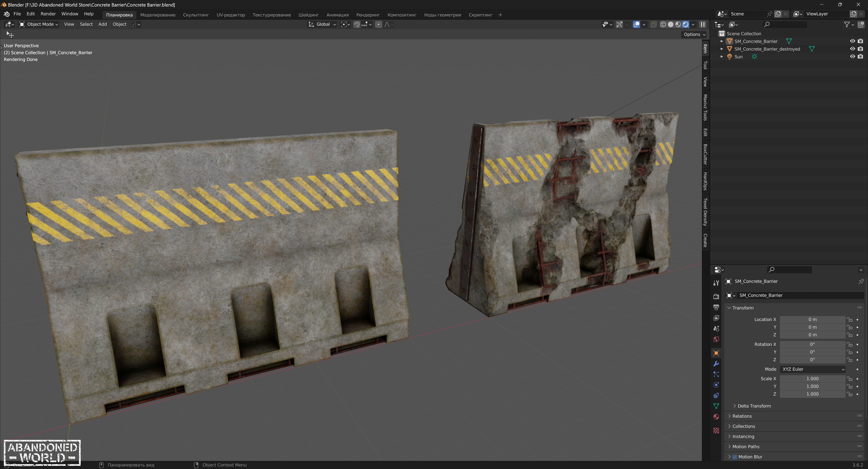Open the Physics properties tab
The width and height of the screenshot is (868, 469).
[716, 385]
